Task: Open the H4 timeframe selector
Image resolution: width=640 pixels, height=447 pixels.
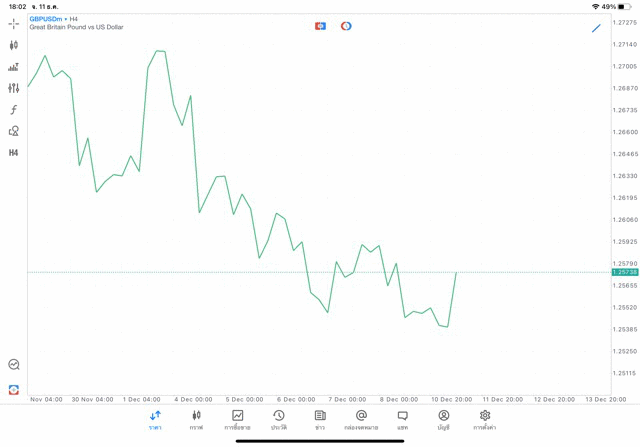Action: (x=13, y=153)
